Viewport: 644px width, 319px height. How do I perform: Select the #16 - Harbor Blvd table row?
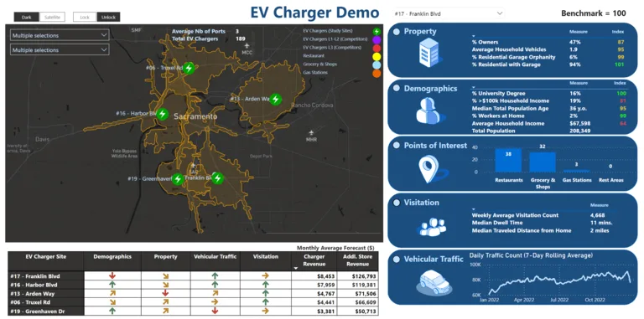193,285
